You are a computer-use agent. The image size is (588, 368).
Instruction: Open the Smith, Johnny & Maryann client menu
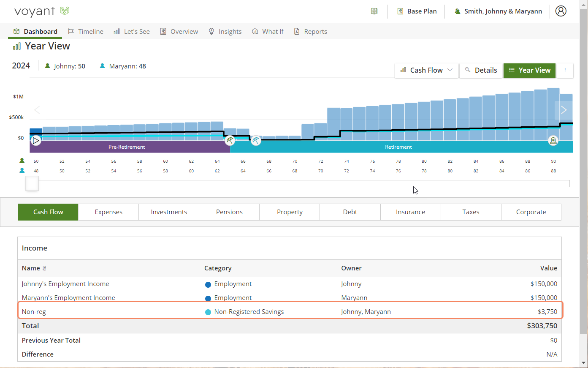[x=498, y=11]
